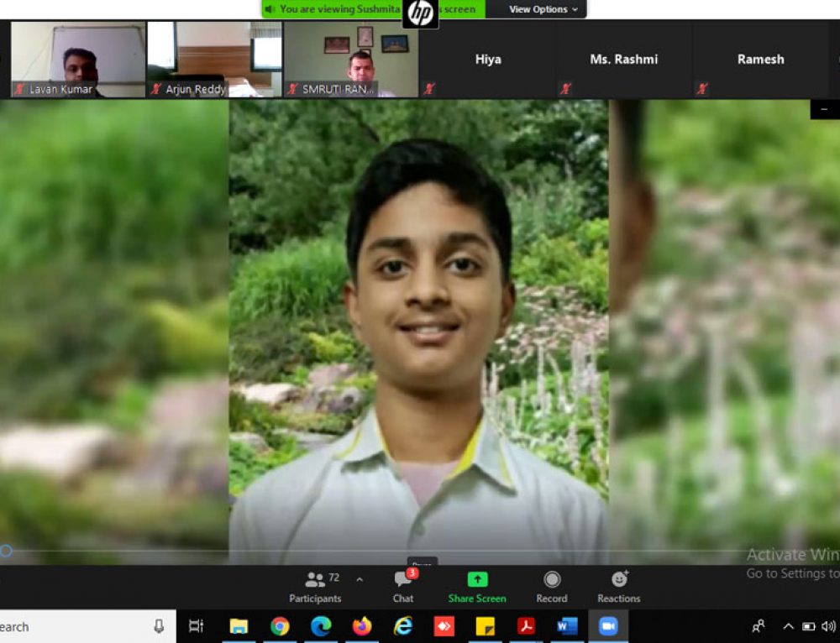Open Adobe Acrobat from the taskbar

pos(526,626)
